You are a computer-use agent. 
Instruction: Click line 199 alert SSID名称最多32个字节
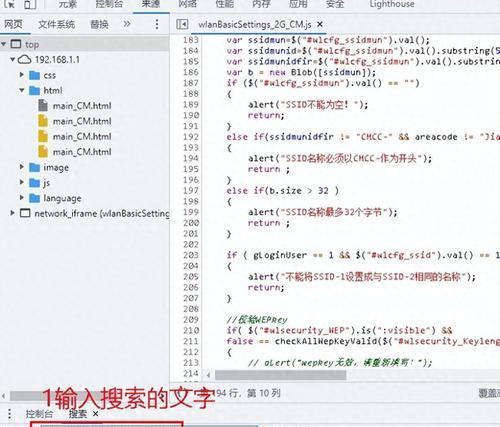coord(323,212)
